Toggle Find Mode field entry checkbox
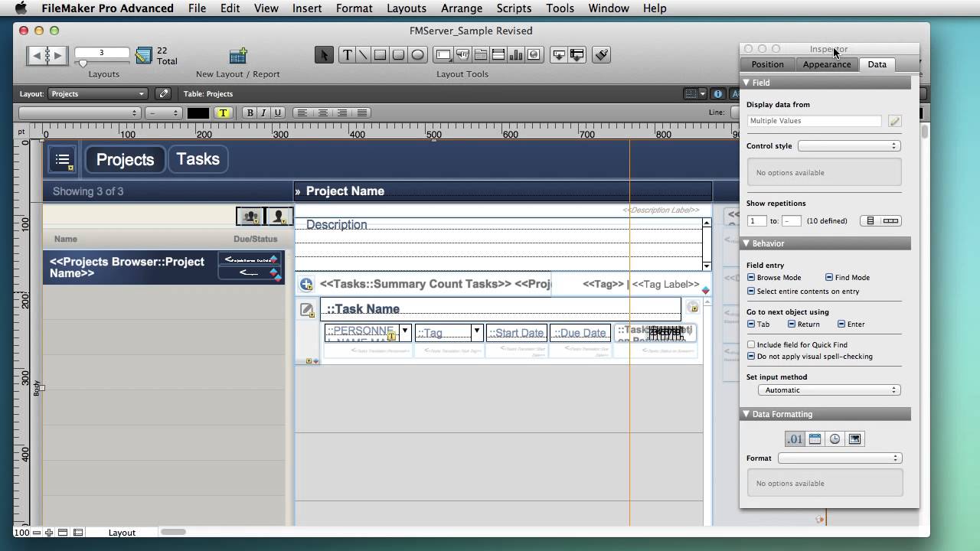The image size is (980, 551). click(829, 278)
